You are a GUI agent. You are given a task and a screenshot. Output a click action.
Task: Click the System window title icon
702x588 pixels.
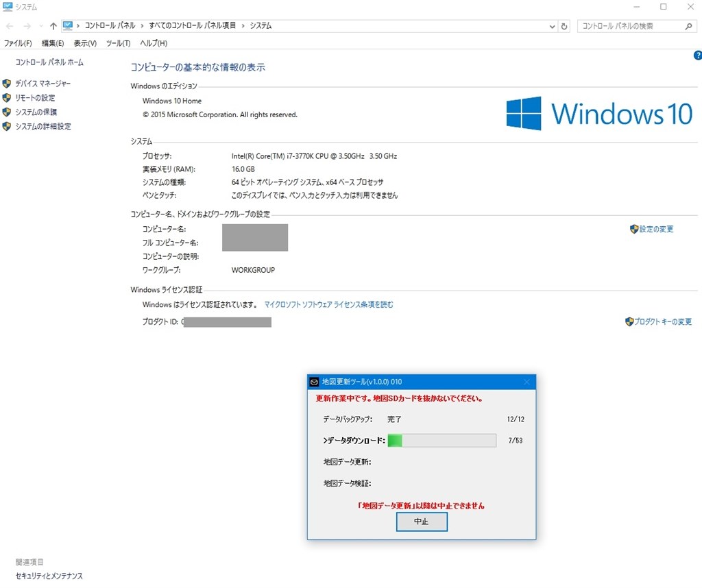coord(7,7)
